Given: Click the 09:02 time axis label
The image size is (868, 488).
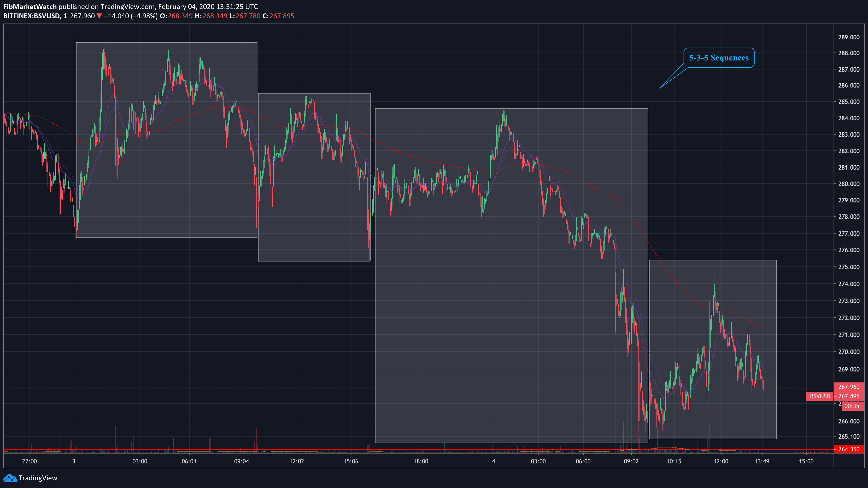Looking at the screenshot, I should pyautogui.click(x=631, y=461).
